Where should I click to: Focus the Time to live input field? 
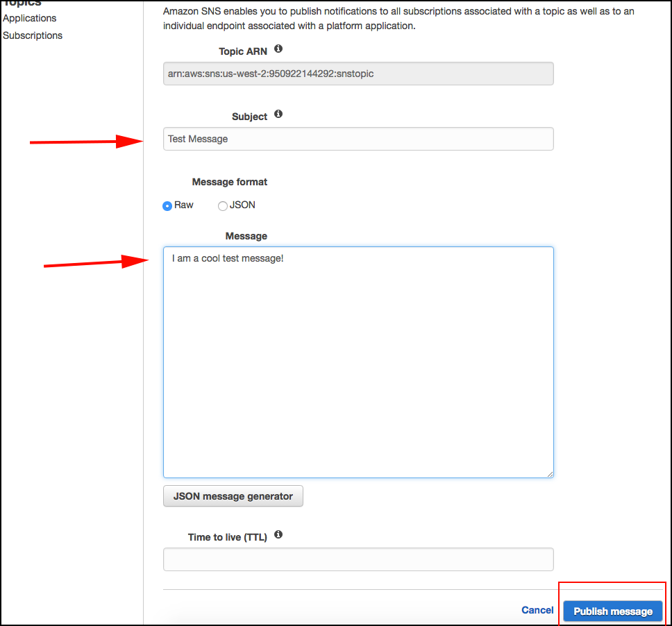358,559
